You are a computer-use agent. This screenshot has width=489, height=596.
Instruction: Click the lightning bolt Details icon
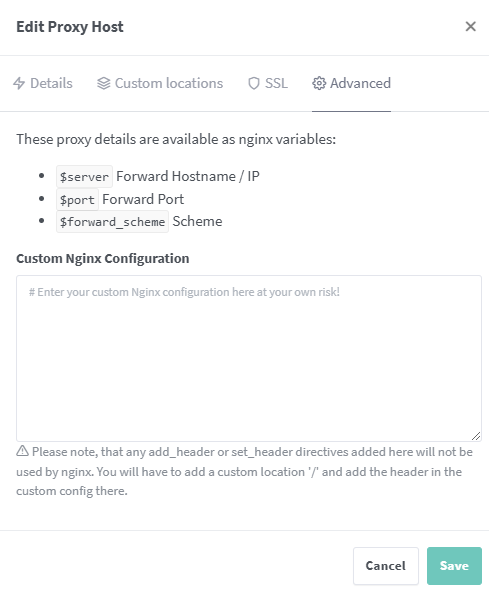(x=19, y=83)
